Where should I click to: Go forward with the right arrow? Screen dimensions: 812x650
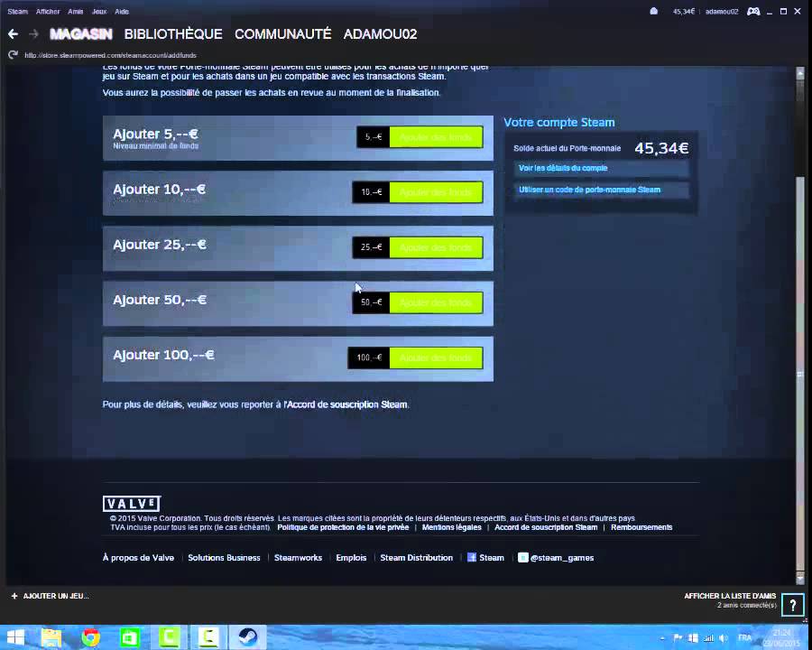[33, 34]
